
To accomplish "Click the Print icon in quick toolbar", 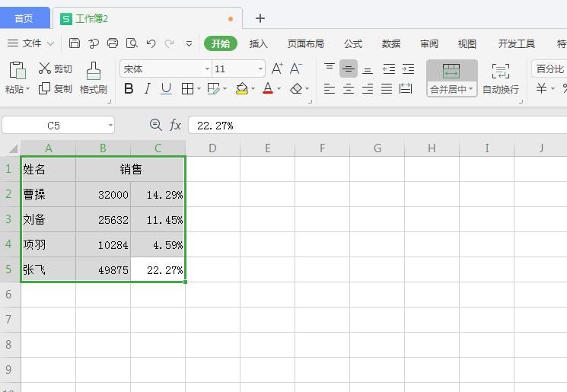I will pos(113,43).
